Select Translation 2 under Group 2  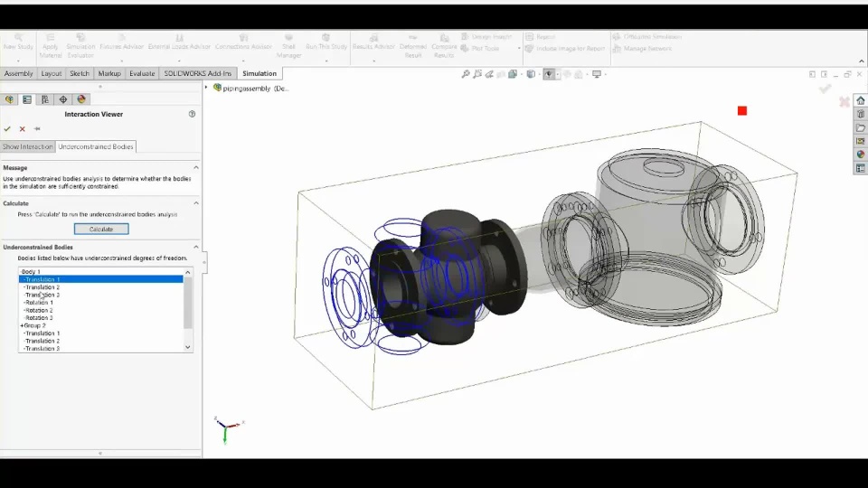tap(101, 342)
